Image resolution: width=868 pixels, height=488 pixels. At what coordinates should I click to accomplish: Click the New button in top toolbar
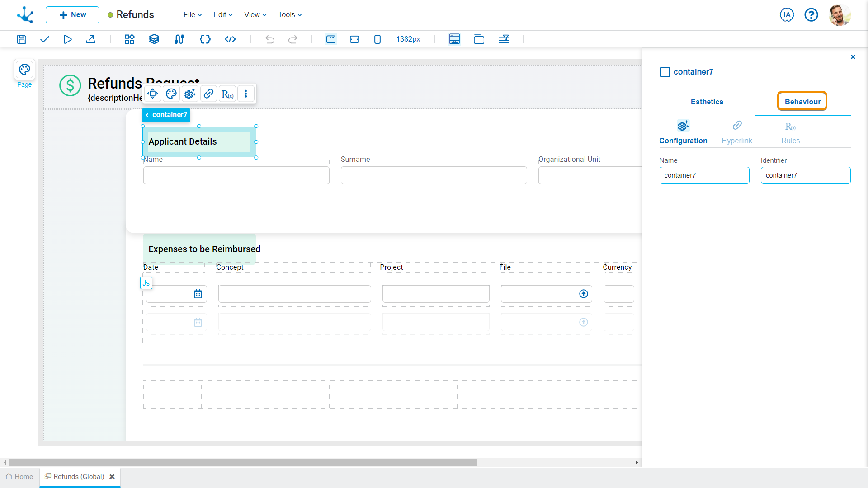click(71, 14)
